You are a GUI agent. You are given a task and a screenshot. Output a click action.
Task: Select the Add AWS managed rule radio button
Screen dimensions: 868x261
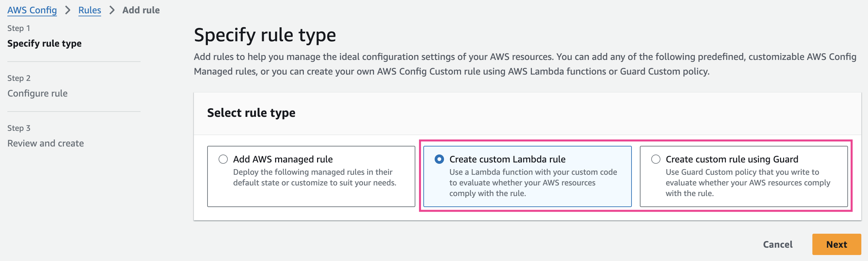point(223,159)
